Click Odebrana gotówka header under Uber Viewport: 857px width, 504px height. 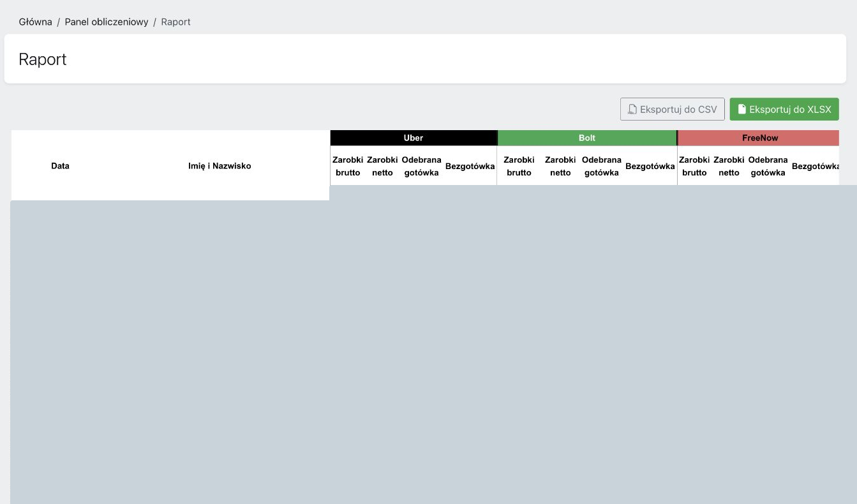coord(421,166)
